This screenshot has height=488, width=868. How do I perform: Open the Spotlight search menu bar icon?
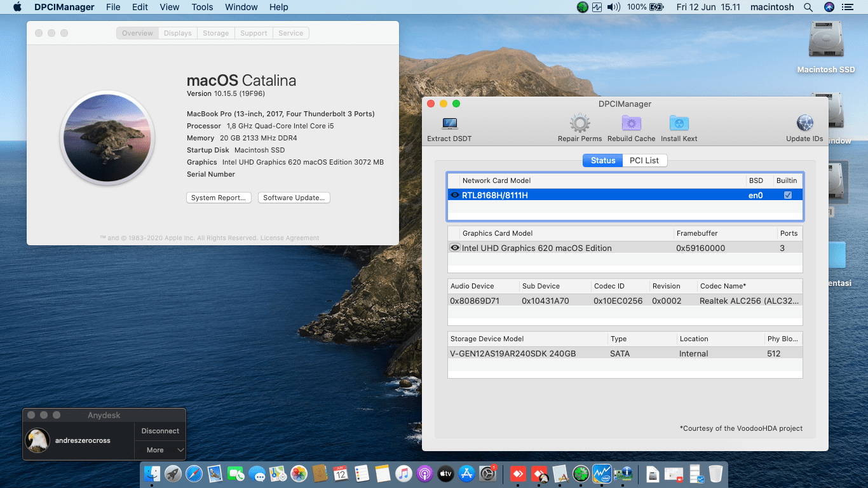pyautogui.click(x=808, y=7)
